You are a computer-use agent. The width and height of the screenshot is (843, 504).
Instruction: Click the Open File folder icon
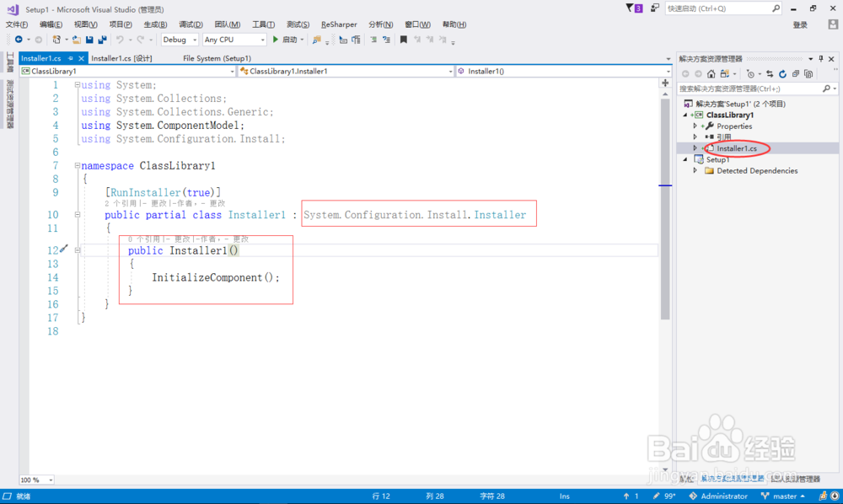pyautogui.click(x=77, y=40)
